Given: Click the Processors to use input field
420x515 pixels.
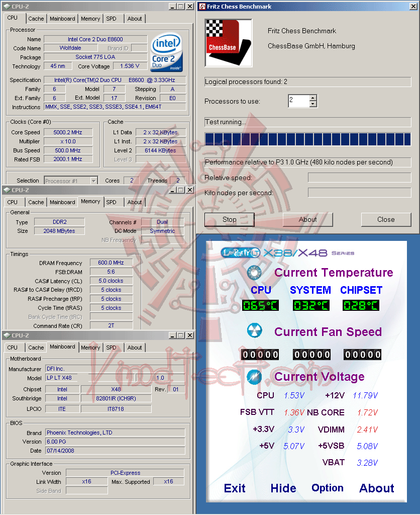Looking at the screenshot, I should click(x=298, y=101).
